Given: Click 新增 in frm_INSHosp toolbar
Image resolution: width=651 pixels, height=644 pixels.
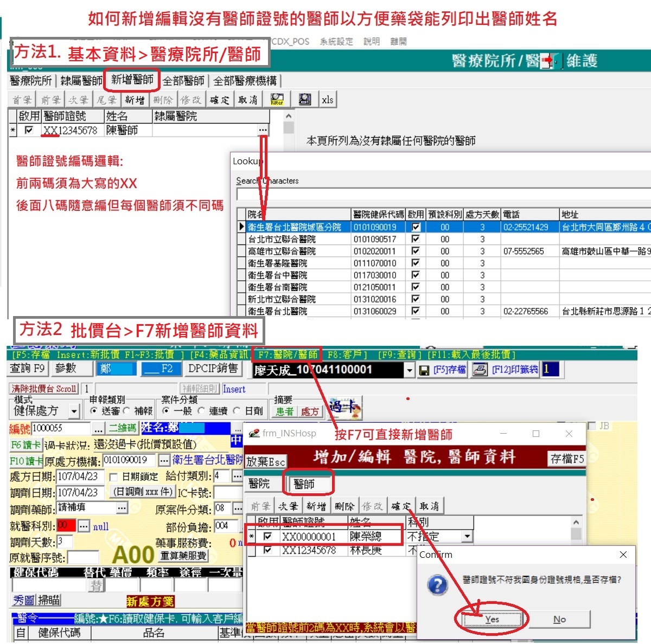Looking at the screenshot, I should [316, 506].
